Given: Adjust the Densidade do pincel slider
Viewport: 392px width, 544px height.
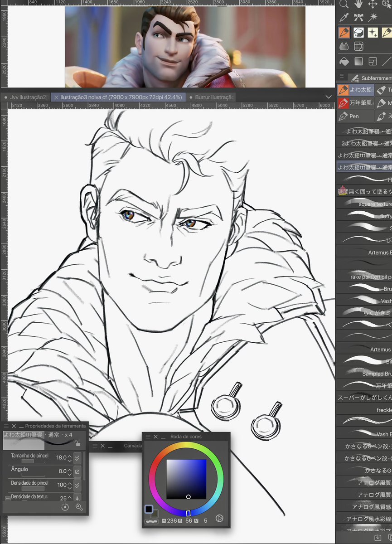Looking at the screenshot, I should (34, 489).
